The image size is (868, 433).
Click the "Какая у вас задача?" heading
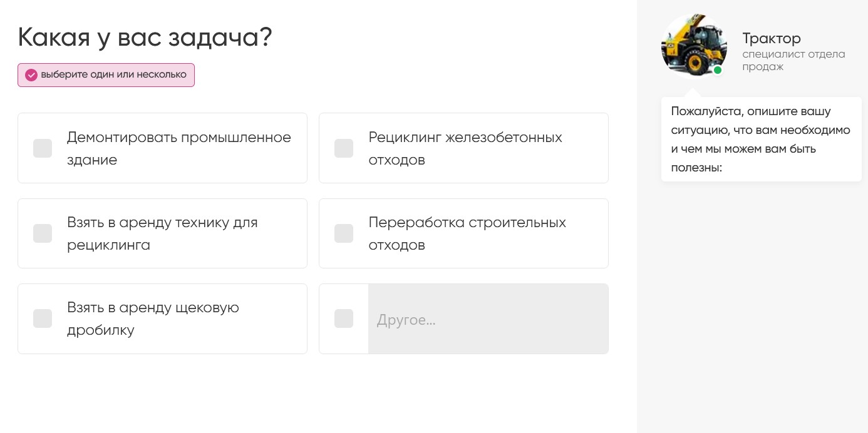[145, 38]
